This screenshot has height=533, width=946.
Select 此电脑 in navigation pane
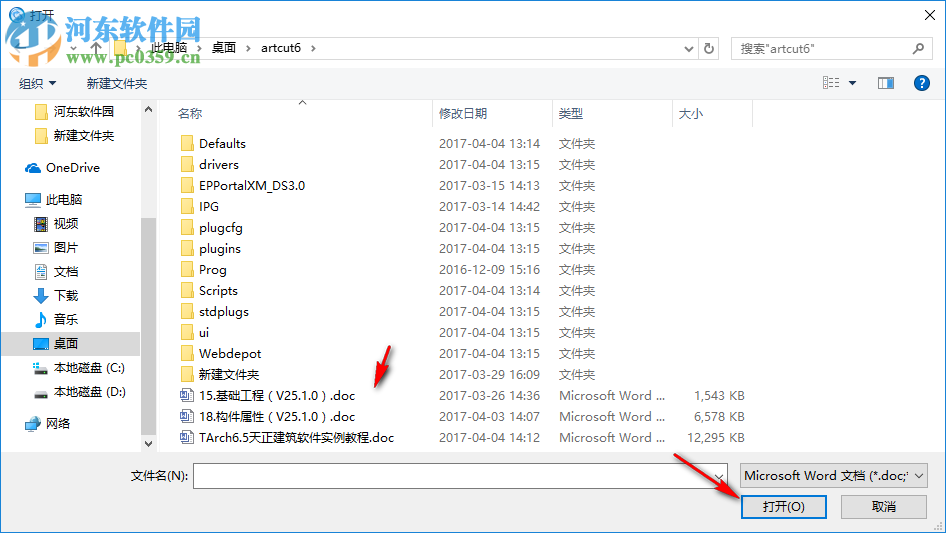[54, 199]
